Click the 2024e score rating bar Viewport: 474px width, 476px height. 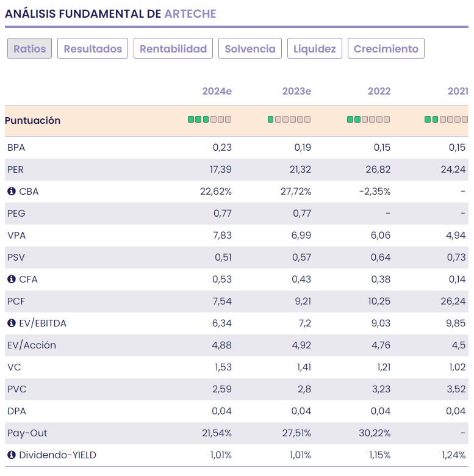(210, 120)
